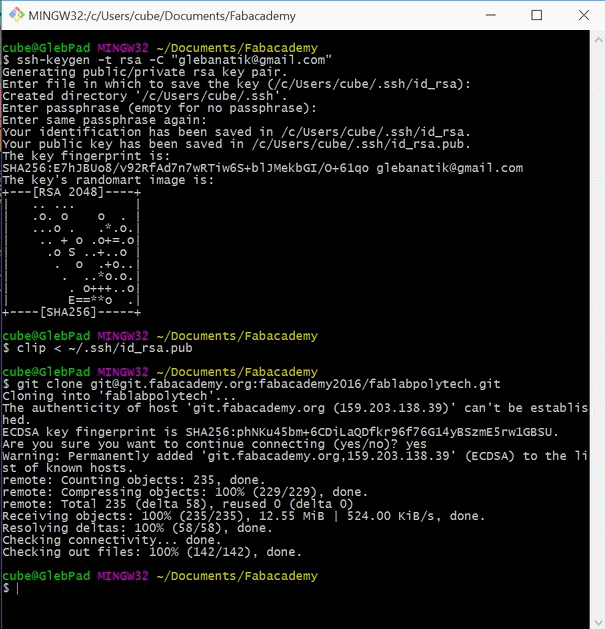The width and height of the screenshot is (605, 629).
Task: Click the 'clip < ~/.ssh/id_rsa.pub' command
Action: pyautogui.click(x=97, y=348)
